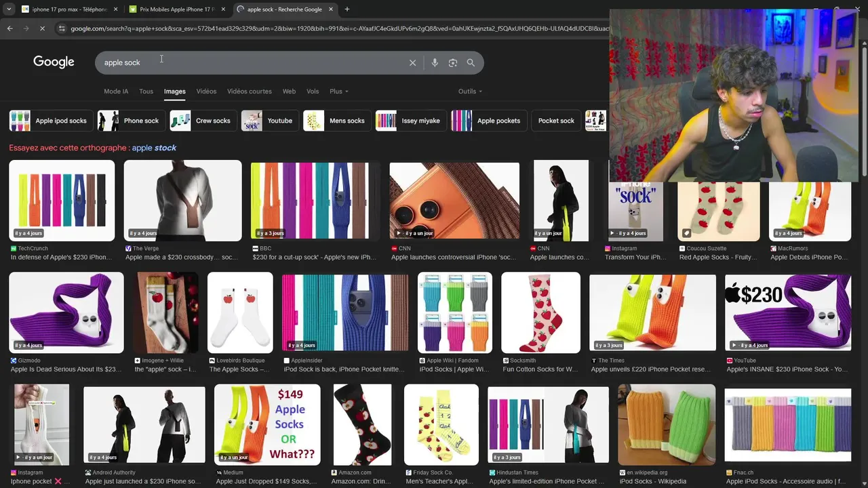868x488 pixels.
Task: Select the Mode IA search tab
Action: 116,91
